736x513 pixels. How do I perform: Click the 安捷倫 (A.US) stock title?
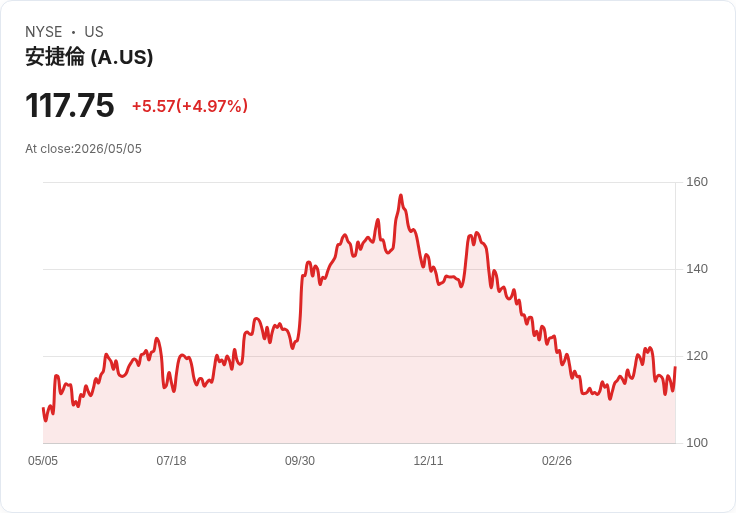[89, 57]
